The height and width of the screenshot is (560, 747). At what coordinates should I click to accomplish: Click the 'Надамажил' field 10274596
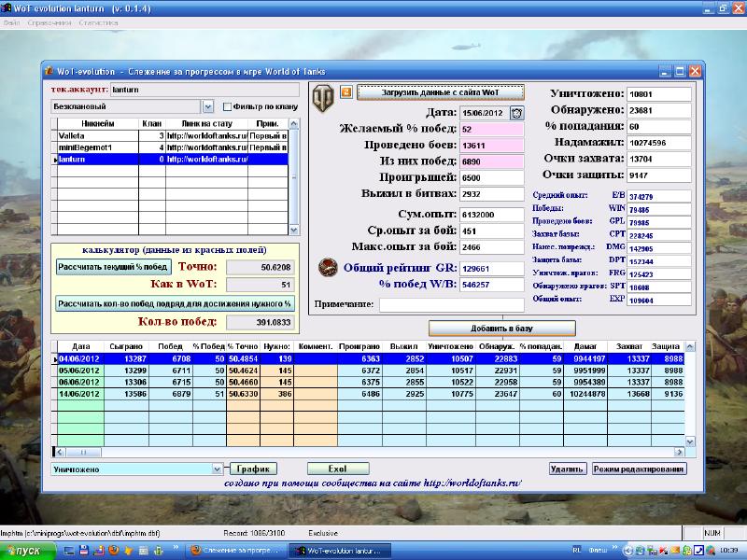pos(659,143)
